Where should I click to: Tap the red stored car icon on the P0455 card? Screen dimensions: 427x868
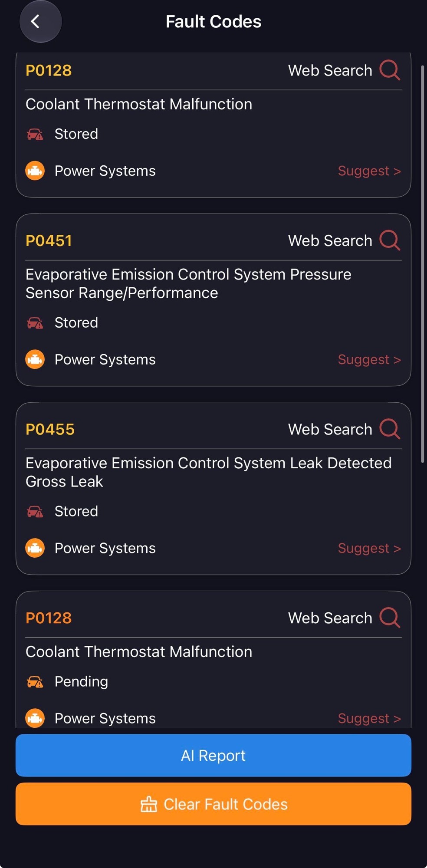(x=35, y=512)
